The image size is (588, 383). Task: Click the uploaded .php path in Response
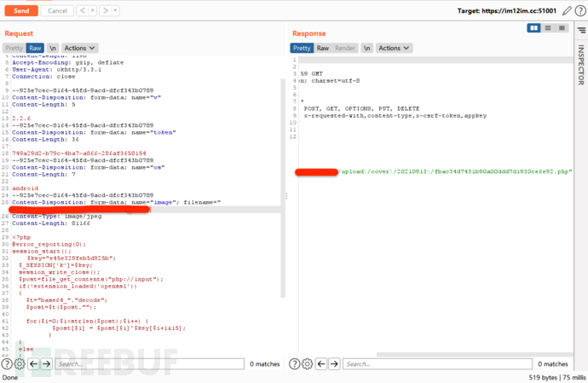pyautogui.click(x=455, y=171)
